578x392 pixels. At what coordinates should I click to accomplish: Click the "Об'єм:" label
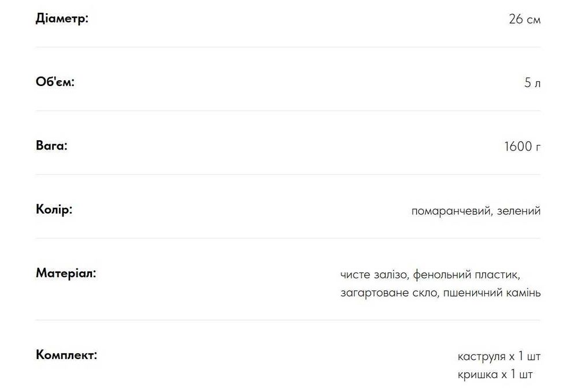click(55, 82)
